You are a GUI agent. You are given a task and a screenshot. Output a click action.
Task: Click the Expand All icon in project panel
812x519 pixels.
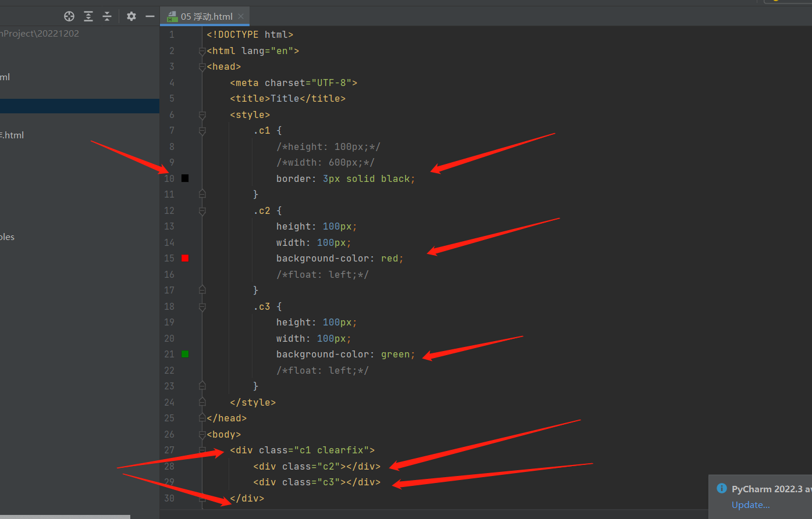pyautogui.click(x=88, y=16)
